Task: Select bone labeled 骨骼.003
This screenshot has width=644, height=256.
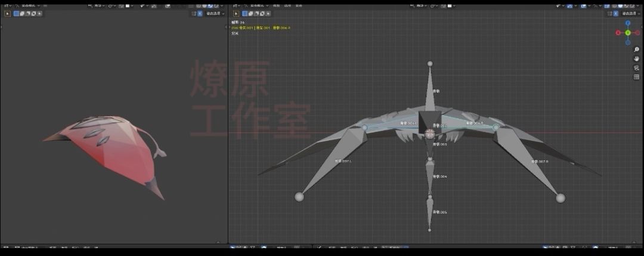Action: click(x=429, y=148)
